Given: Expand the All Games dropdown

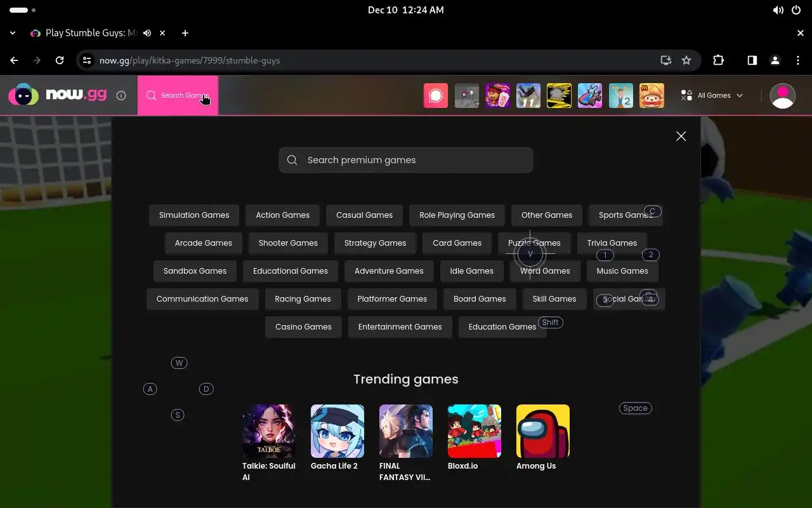Looking at the screenshot, I should [x=712, y=95].
